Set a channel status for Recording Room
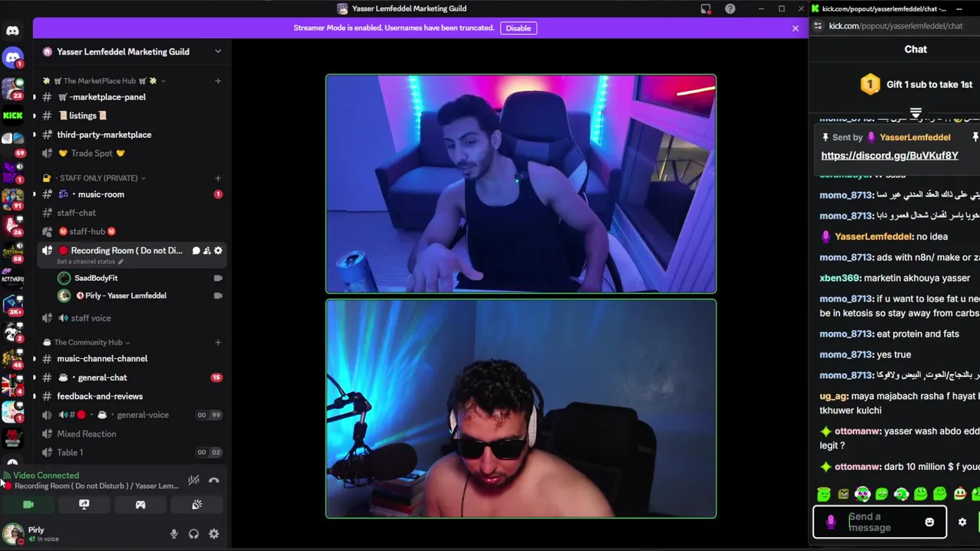This screenshot has height=551, width=980. [90, 262]
